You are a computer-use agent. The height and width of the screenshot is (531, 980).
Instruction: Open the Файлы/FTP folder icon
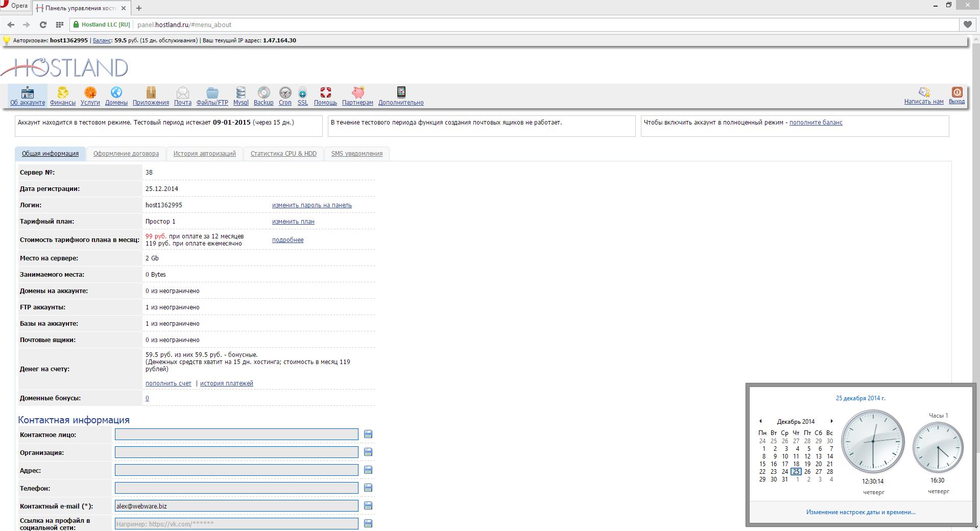click(212, 93)
